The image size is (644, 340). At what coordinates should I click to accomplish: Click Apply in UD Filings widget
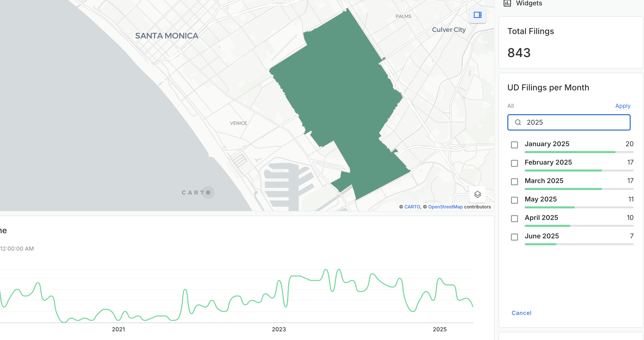click(622, 106)
